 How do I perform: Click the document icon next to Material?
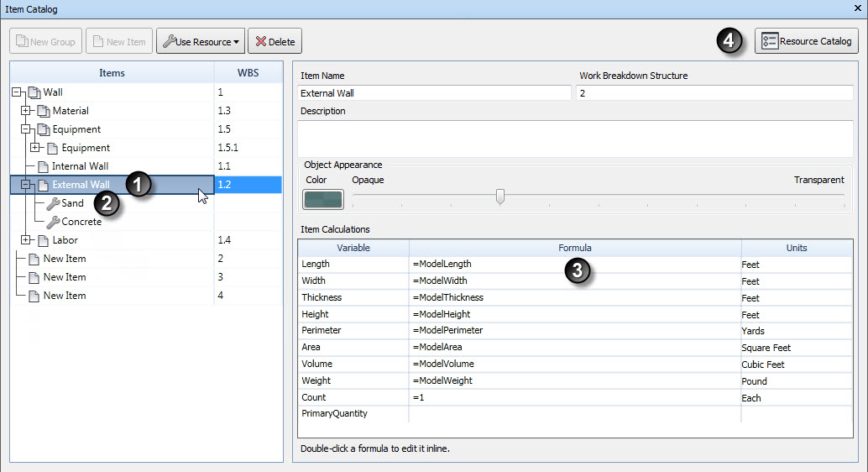[43, 112]
